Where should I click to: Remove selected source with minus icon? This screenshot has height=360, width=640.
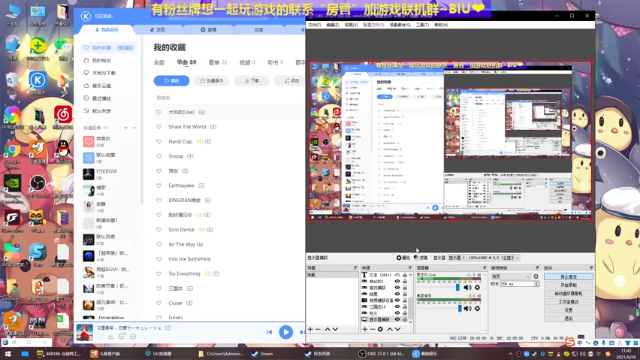[372, 329]
